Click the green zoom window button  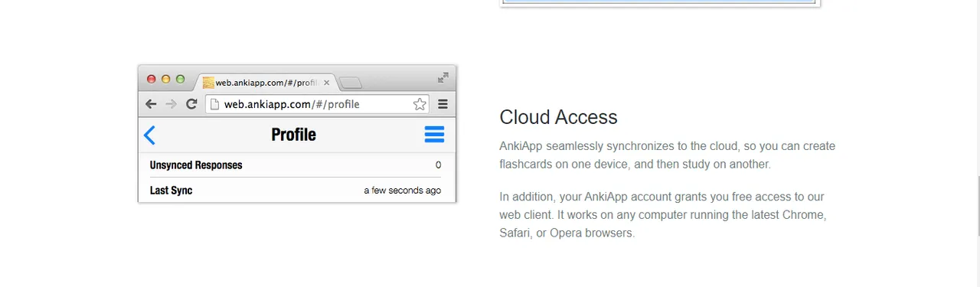tap(181, 79)
